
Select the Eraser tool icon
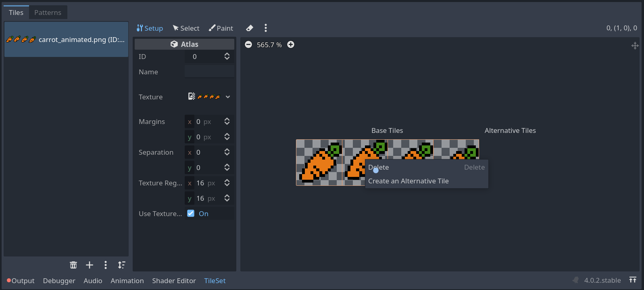pyautogui.click(x=250, y=28)
